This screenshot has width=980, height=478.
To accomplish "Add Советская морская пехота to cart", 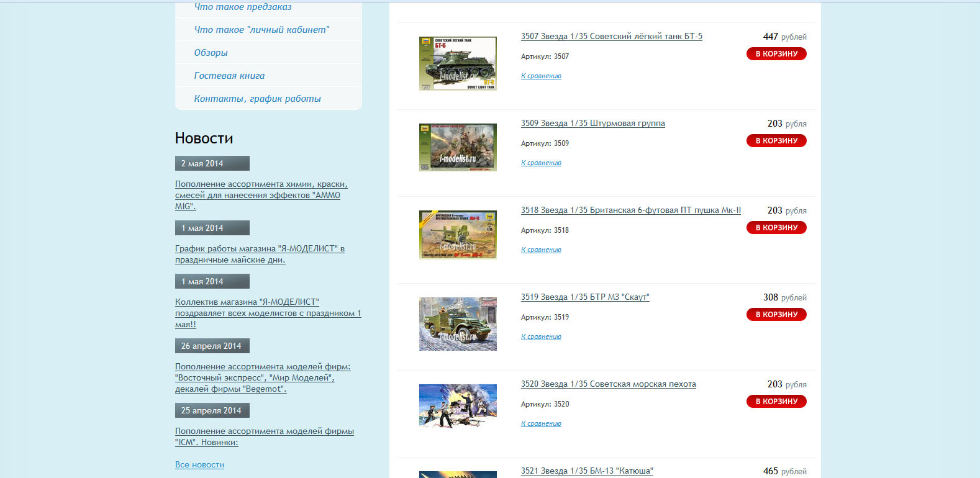I will [x=776, y=402].
